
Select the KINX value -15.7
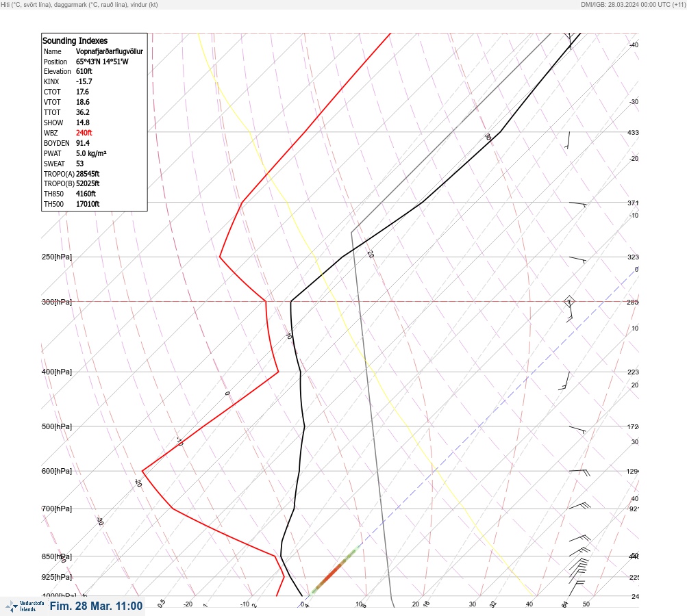(x=84, y=81)
